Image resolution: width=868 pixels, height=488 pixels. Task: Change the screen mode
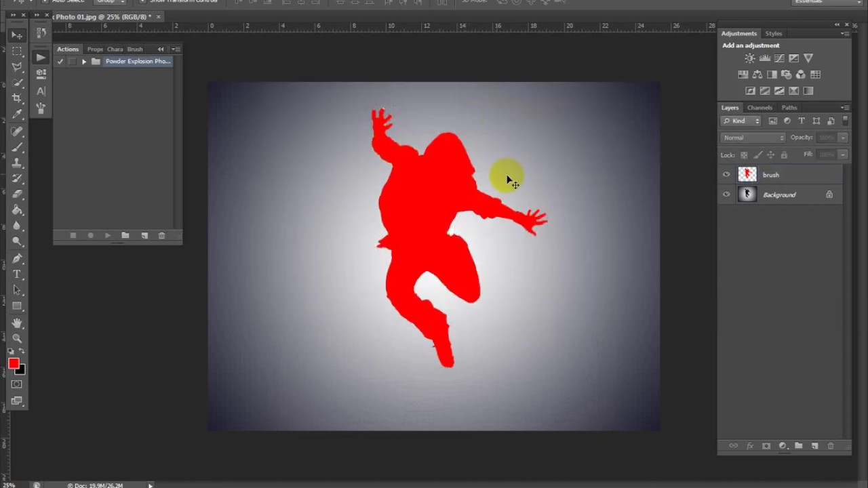[x=17, y=401]
